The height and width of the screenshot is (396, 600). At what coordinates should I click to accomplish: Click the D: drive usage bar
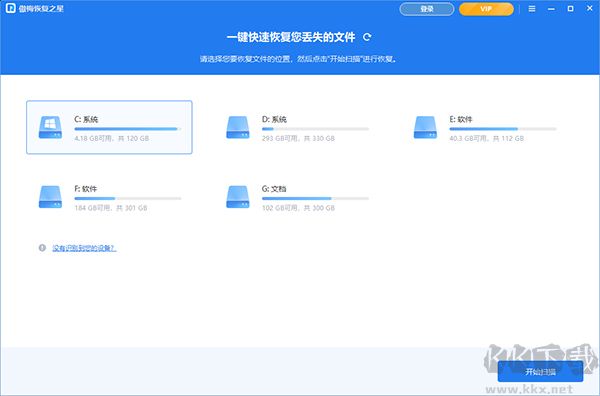click(315, 129)
